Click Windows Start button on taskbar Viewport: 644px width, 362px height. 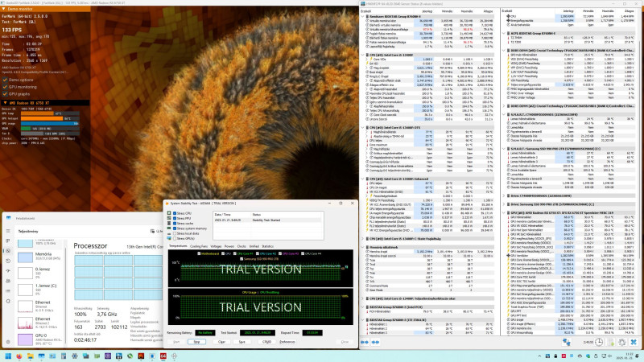[x=8, y=356]
